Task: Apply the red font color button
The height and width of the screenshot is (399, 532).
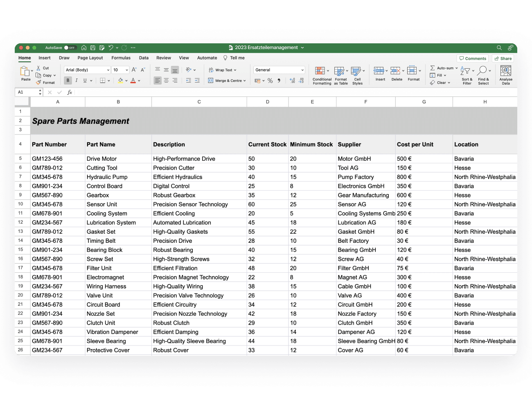Action: pos(133,81)
